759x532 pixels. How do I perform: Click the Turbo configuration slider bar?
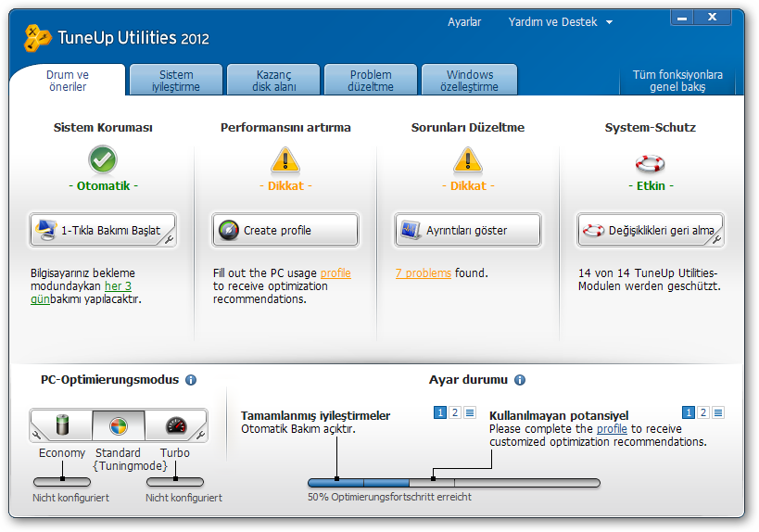click(175, 482)
